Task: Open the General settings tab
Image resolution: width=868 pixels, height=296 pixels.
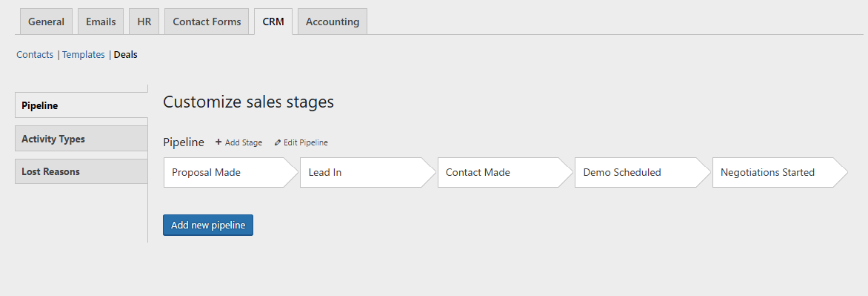Action: click(x=47, y=22)
